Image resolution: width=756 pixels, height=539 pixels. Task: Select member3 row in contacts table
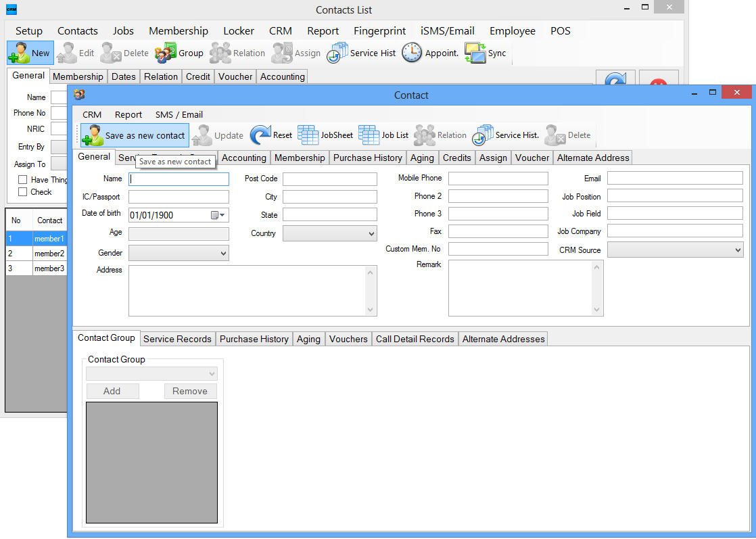coord(36,268)
